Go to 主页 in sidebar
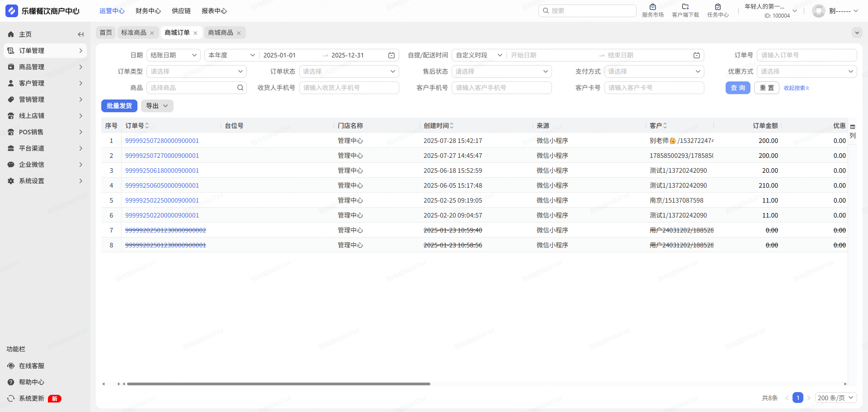 [25, 34]
